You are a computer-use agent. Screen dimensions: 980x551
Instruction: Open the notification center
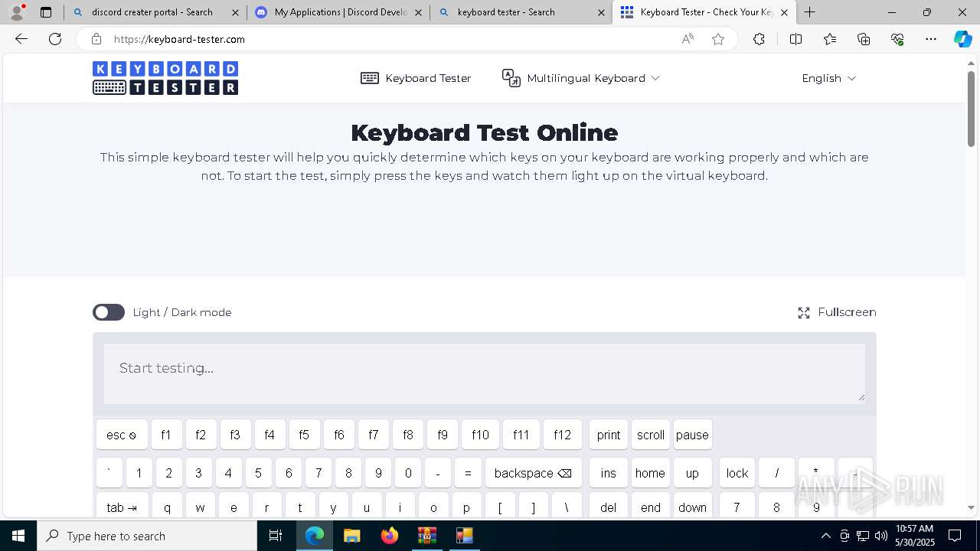(x=955, y=536)
